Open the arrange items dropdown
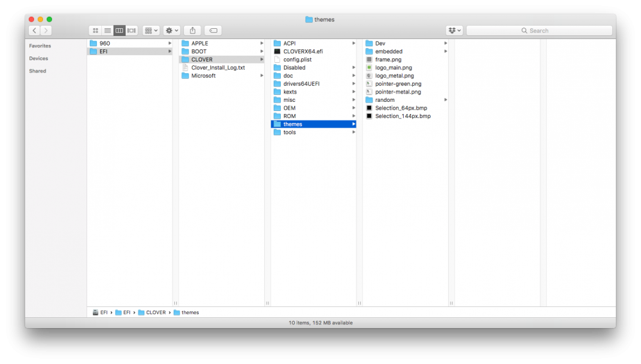 [x=151, y=30]
